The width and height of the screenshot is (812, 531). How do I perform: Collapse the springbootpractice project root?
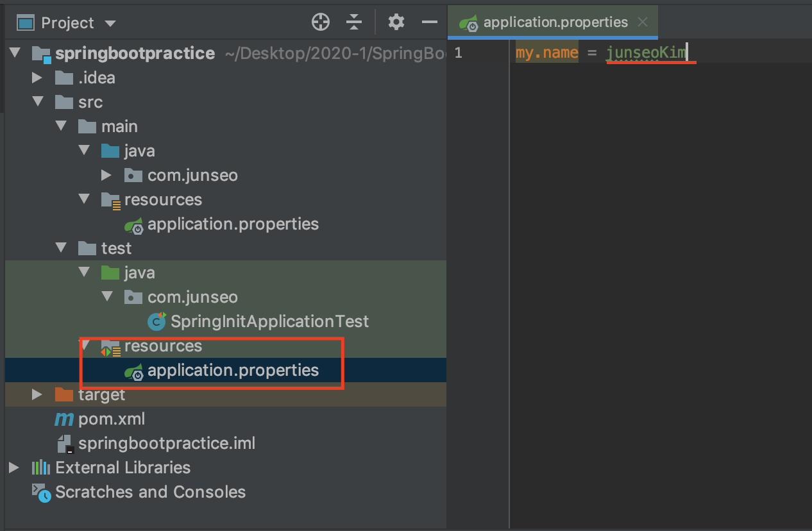click(15, 53)
